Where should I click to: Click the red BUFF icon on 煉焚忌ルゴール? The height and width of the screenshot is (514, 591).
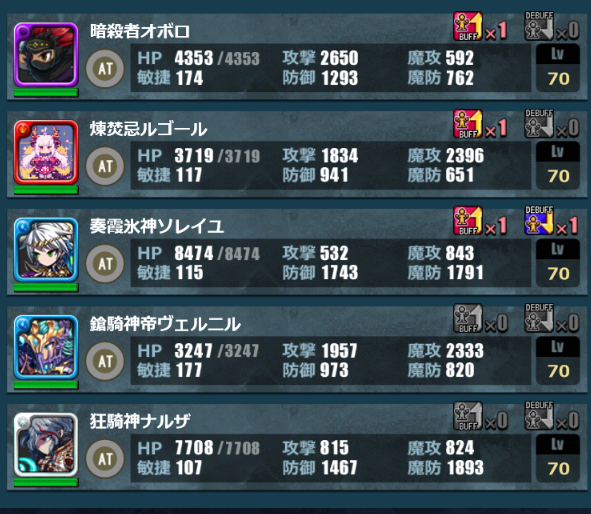pos(468,124)
